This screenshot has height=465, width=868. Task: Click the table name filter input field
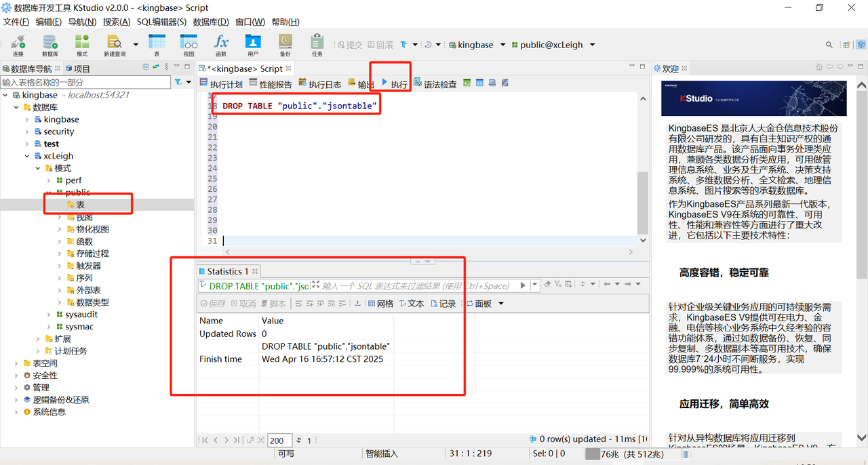[85, 82]
